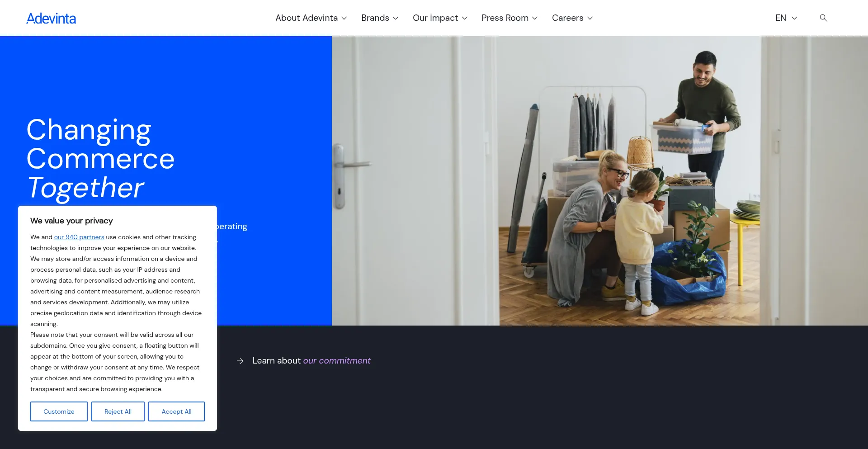Click the chevron next to Press Room
868x449 pixels.
point(535,18)
